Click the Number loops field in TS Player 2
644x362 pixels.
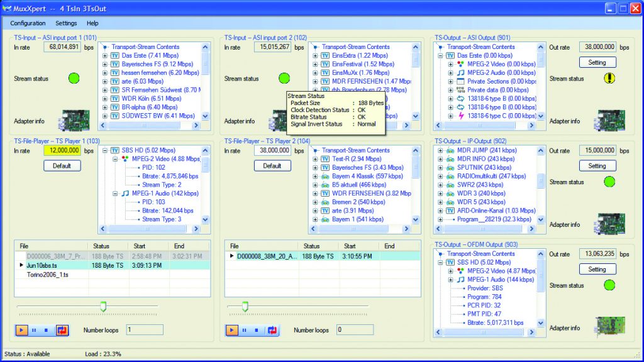point(355,329)
